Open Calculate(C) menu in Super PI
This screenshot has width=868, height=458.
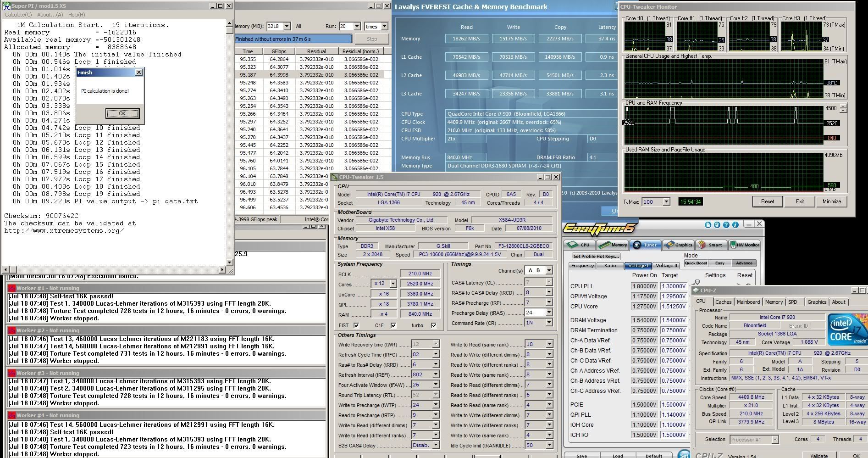(18, 15)
